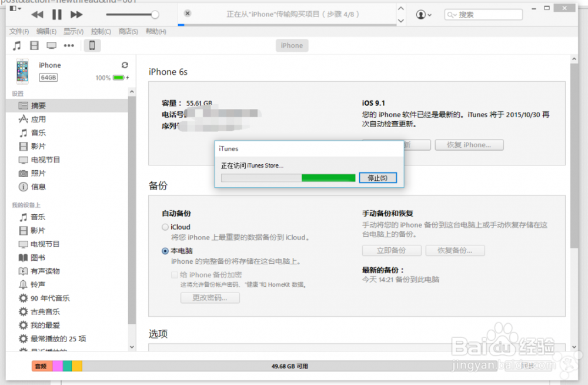Select 摘要 in the settings sidebar
The width and height of the screenshot is (588, 385).
coord(68,105)
